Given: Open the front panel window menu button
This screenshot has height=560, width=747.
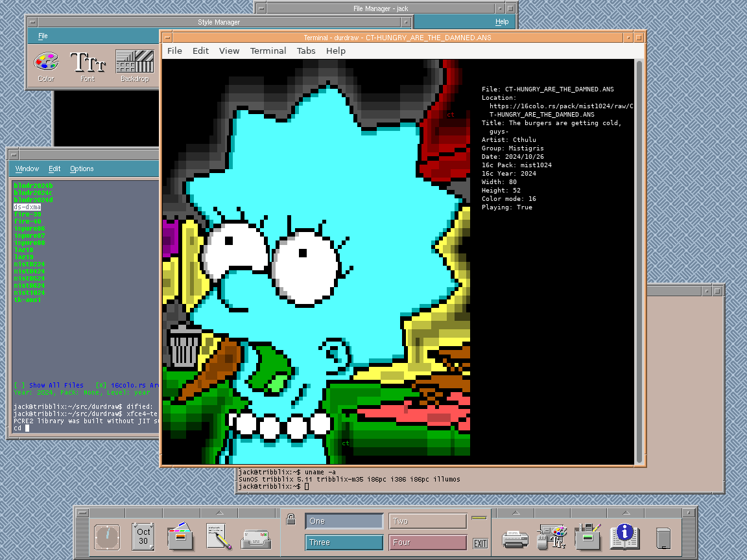Looking at the screenshot, I should pos(82,513).
